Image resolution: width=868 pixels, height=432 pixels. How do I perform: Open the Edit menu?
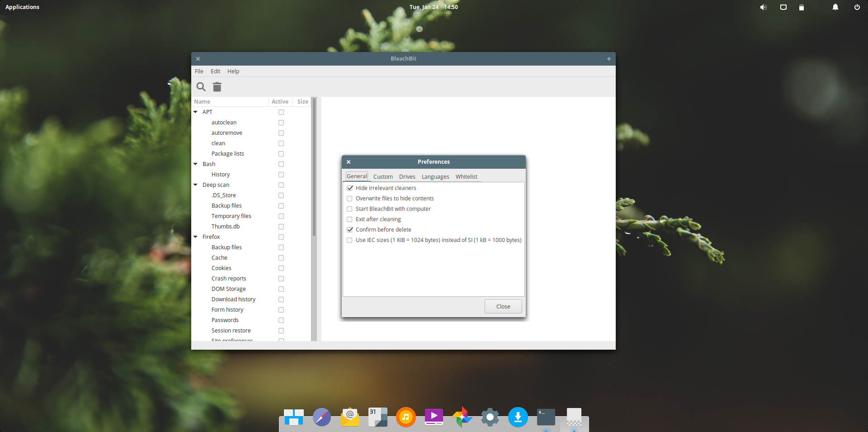215,71
